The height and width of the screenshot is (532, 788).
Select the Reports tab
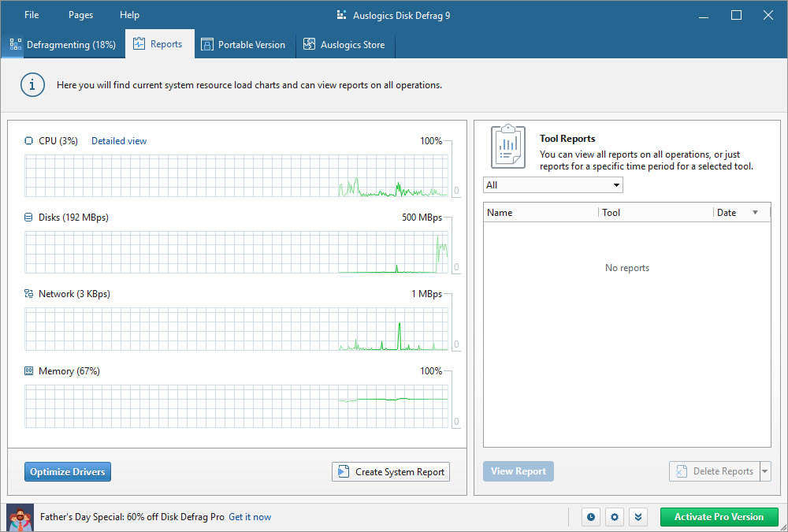pos(160,44)
